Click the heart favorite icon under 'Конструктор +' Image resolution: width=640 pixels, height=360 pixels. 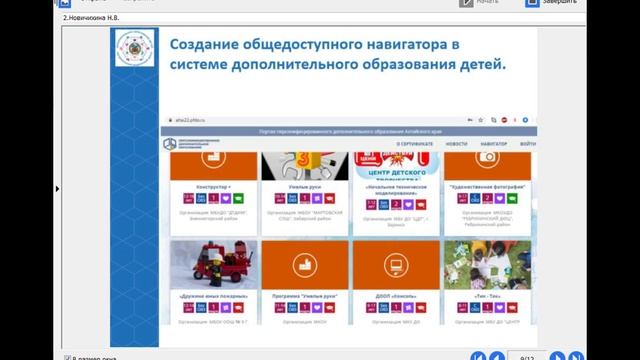tap(226, 198)
